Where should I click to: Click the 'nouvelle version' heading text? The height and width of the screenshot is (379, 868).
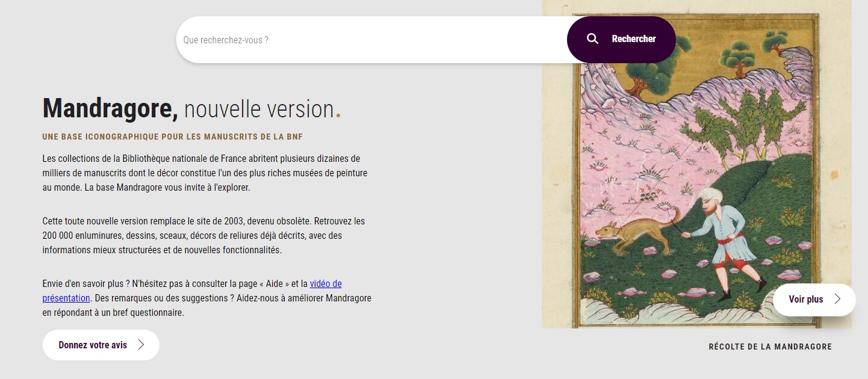point(259,109)
